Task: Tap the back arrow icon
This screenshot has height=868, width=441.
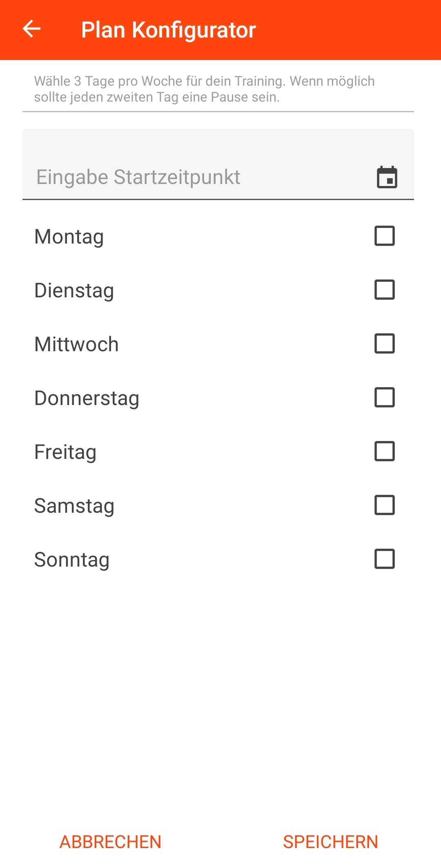Action: 31,29
